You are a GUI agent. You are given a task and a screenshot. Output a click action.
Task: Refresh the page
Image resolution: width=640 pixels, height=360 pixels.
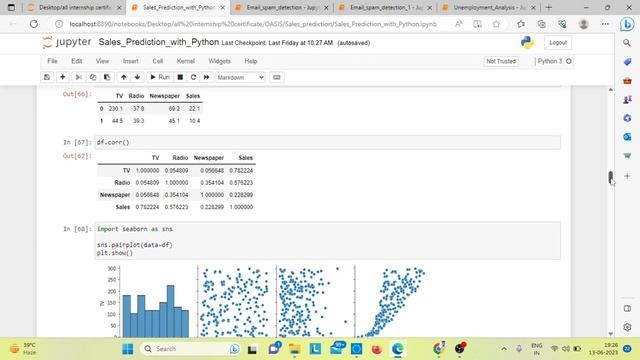tap(33, 24)
